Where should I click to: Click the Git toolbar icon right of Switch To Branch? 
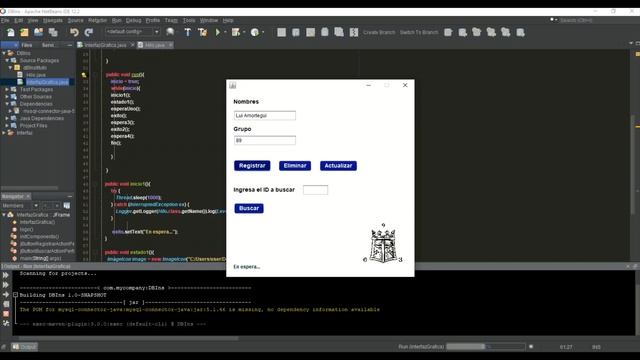(448, 32)
